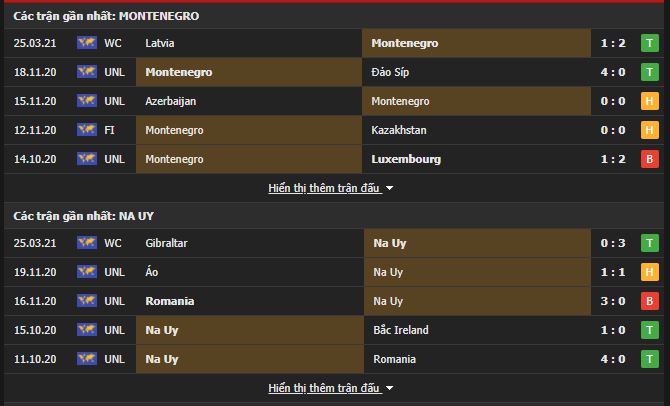Click the red B badge for Luxembourg match
The image size is (670, 406).
coord(649,159)
